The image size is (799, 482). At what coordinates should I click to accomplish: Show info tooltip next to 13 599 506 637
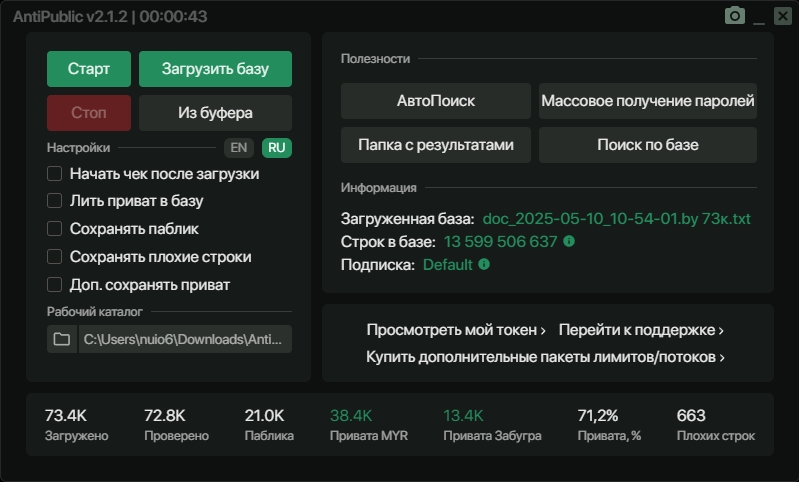coord(569,241)
